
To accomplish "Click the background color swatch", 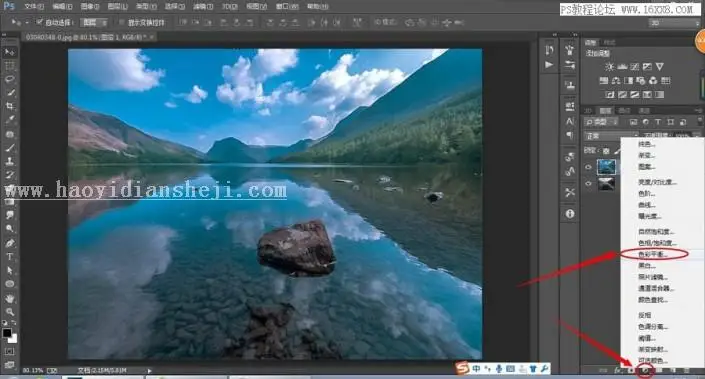I will 13,339.
